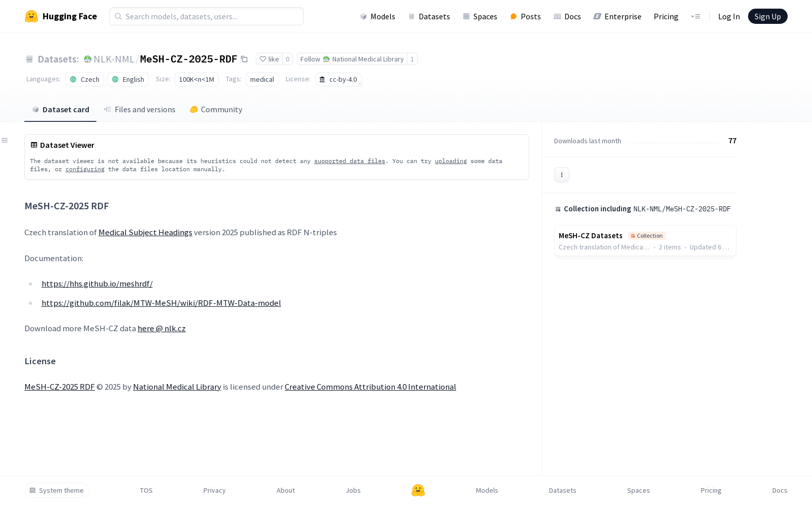Switch to the Dataset card tab
812x508 pixels.
tap(60, 110)
